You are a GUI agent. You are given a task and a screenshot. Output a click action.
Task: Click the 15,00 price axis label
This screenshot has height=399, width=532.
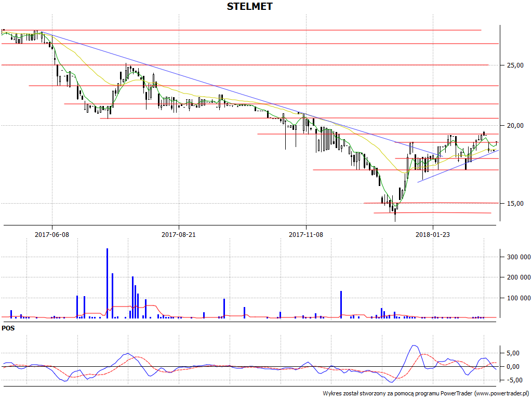click(515, 204)
